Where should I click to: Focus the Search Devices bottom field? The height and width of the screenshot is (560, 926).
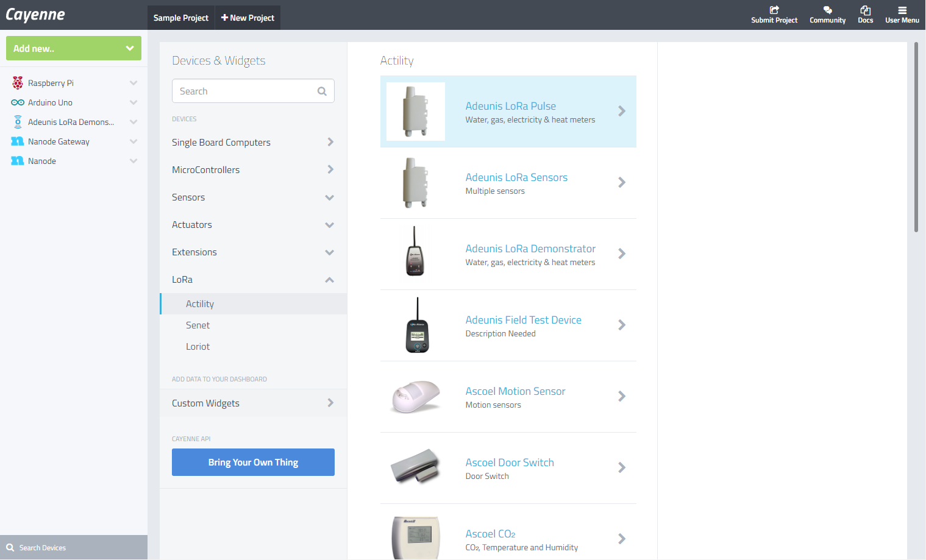[x=74, y=547]
